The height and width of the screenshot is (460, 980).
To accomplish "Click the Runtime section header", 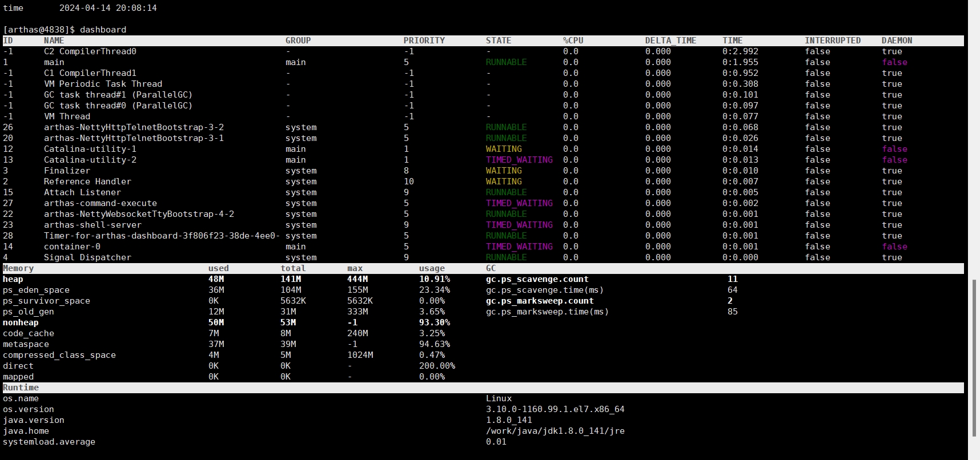I will click(x=21, y=388).
